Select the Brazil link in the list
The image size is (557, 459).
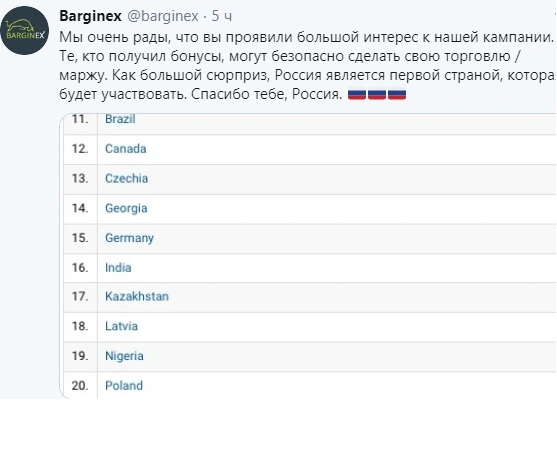[120, 119]
